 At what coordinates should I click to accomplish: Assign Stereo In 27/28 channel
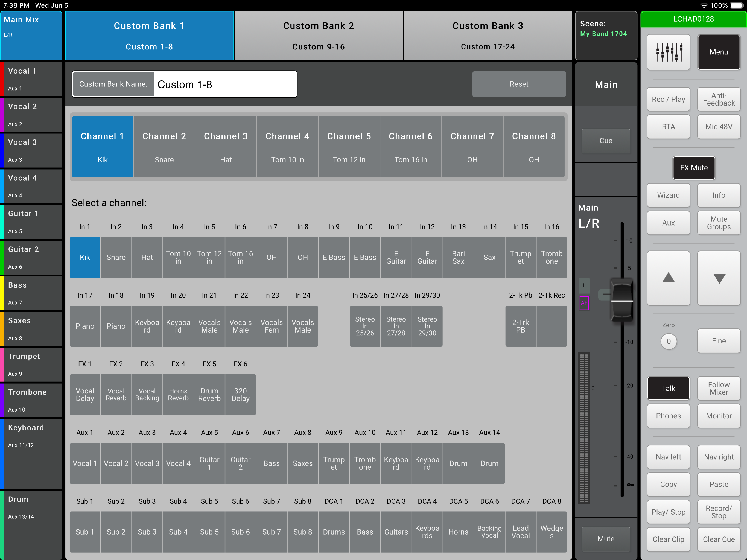(x=396, y=326)
